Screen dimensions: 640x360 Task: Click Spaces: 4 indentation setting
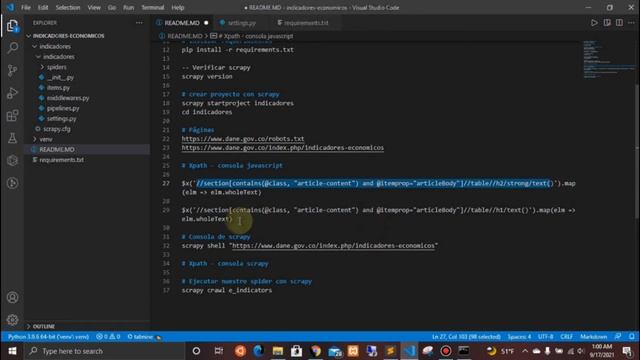(x=519, y=337)
